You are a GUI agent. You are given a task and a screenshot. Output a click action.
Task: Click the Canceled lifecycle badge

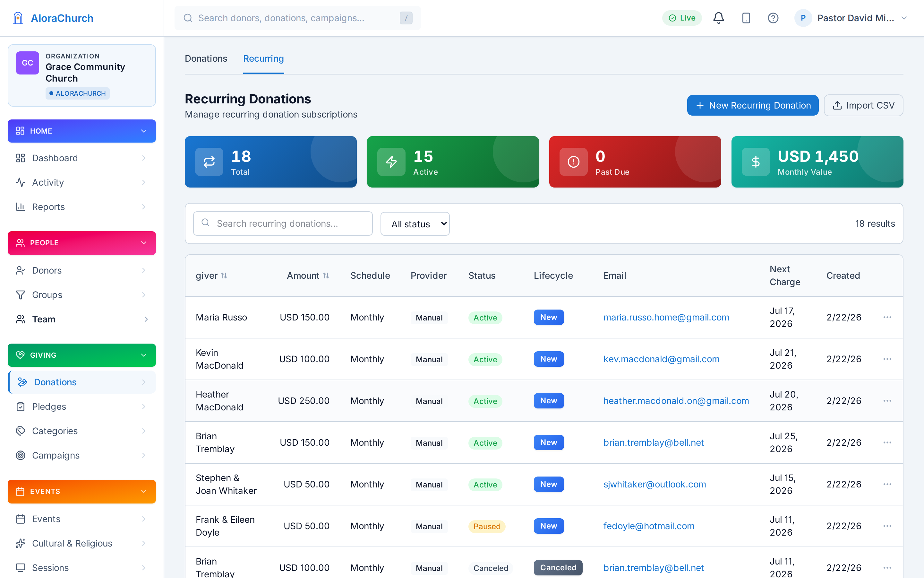click(x=558, y=568)
